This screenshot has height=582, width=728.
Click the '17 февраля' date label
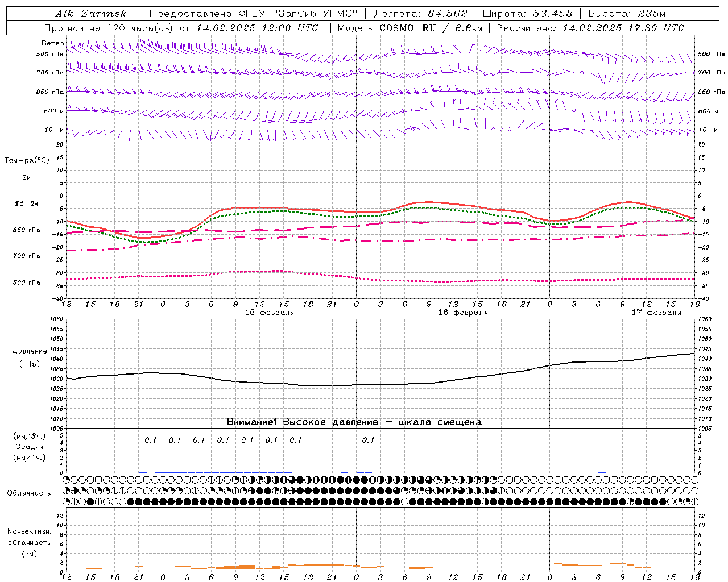pyautogui.click(x=656, y=313)
